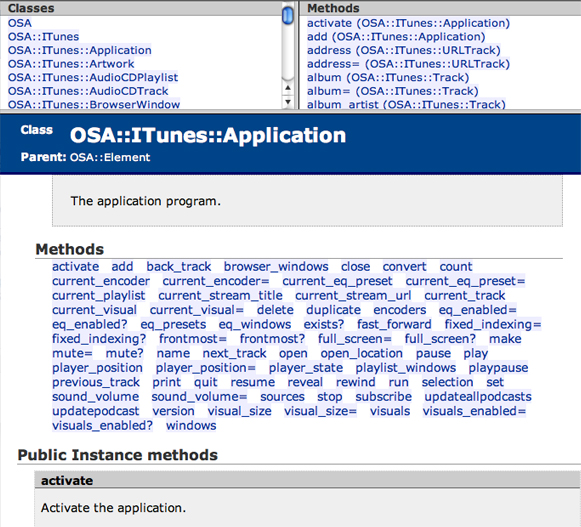Image resolution: width=581 pixels, height=527 pixels.
Task: Open OSA::ITunes class in list
Action: (43, 37)
